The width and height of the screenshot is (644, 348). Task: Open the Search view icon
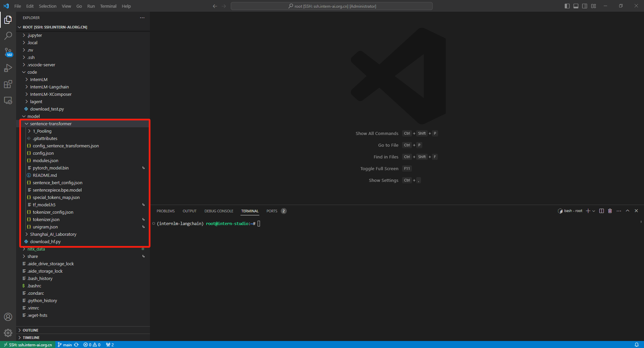[8, 36]
